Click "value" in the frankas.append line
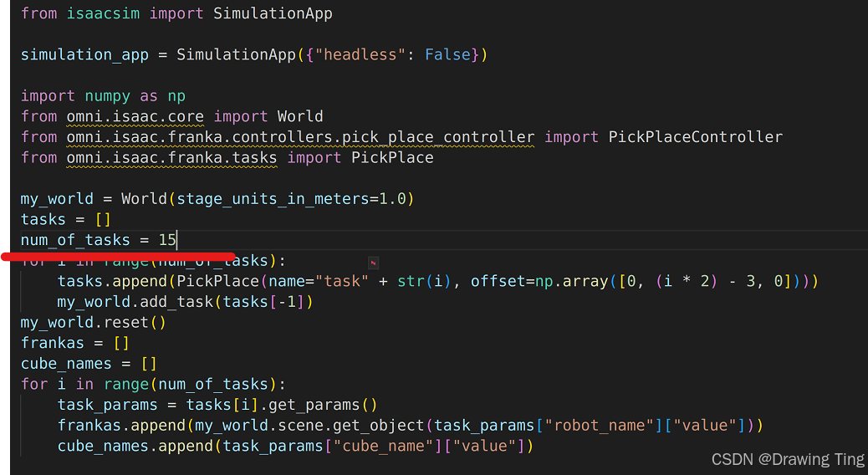Image resolution: width=868 pixels, height=475 pixels. click(705, 425)
